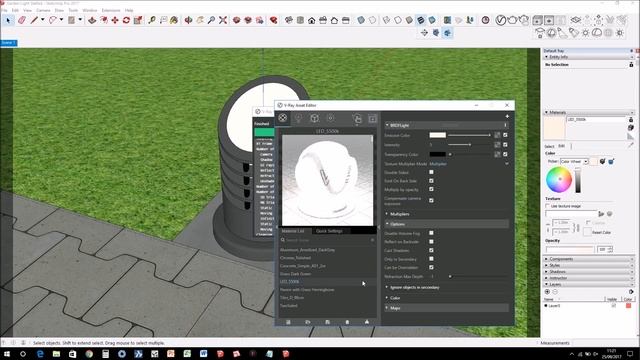This screenshot has width=640, height=360.
Task: Click the purge broom icon under material list
Action: coord(367,322)
